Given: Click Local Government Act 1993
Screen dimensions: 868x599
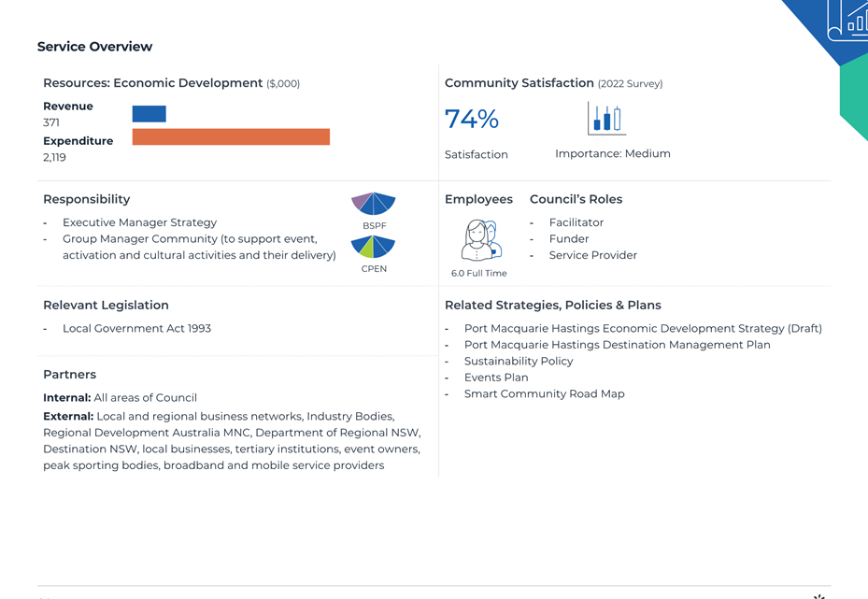Looking at the screenshot, I should [x=136, y=328].
